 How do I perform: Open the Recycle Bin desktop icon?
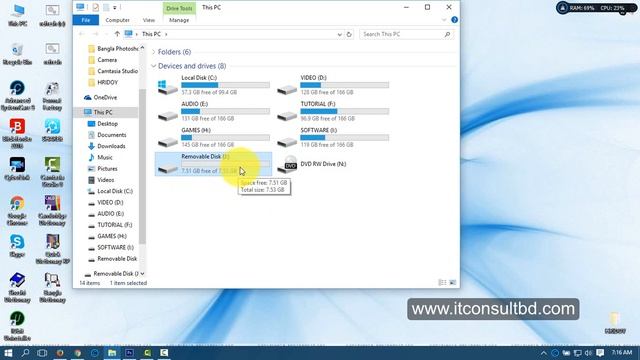click(x=17, y=54)
